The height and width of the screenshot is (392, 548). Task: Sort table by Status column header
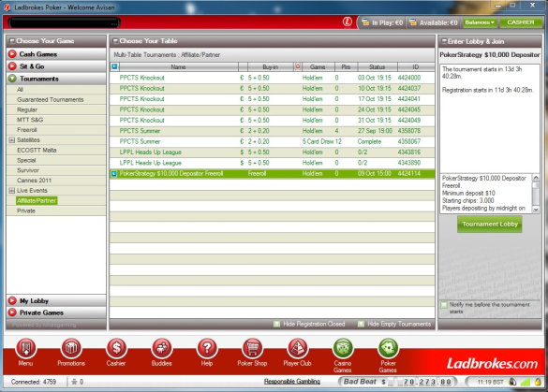(x=378, y=66)
